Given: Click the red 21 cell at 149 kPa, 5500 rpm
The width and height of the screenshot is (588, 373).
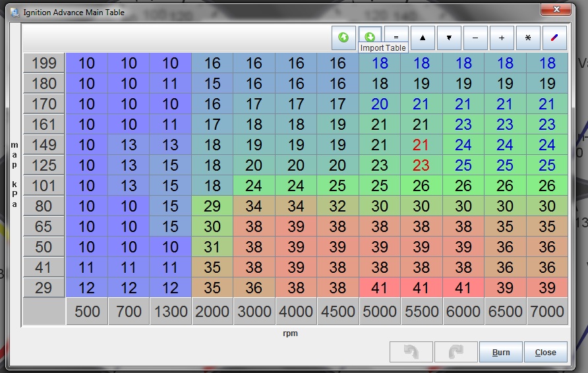Looking at the screenshot, I should click(421, 145).
